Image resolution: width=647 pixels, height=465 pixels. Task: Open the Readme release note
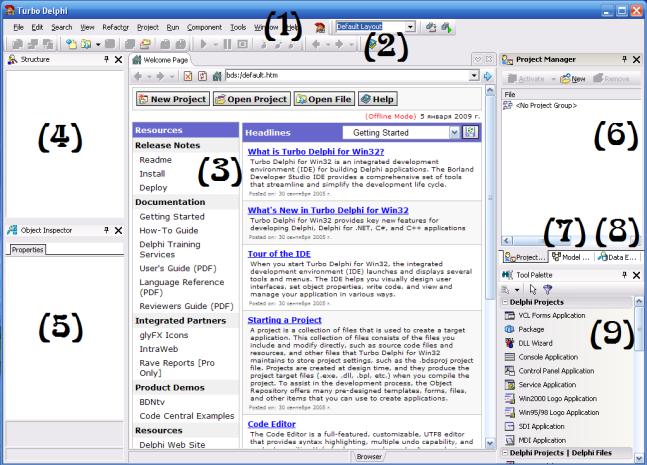[x=155, y=160]
